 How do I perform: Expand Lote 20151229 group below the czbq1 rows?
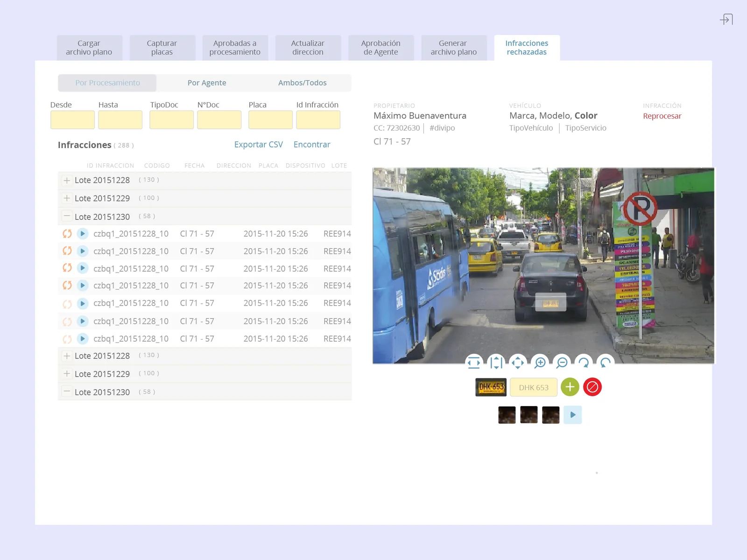(67, 374)
